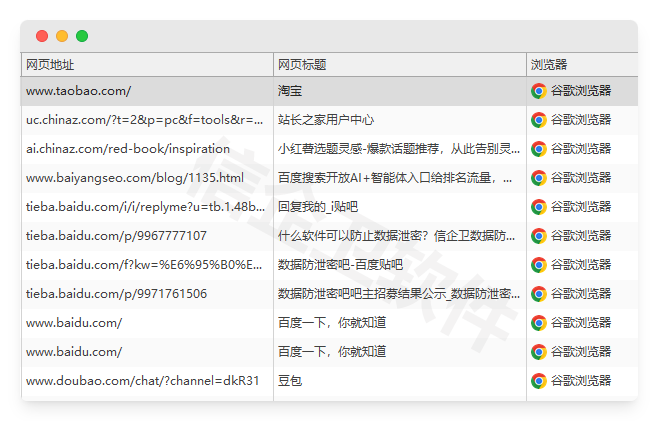
Task: Click Chrome icon in the www.baiyangseo.com row
Action: (538, 178)
